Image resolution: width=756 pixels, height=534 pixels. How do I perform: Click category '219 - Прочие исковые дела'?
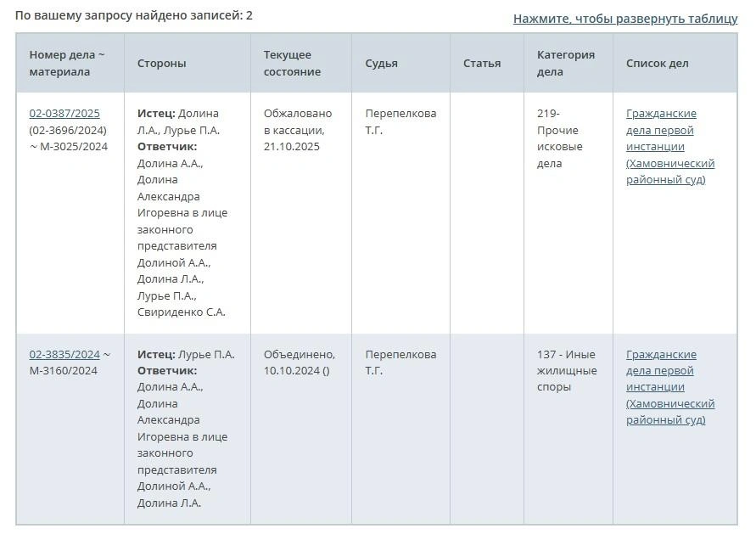(560, 138)
